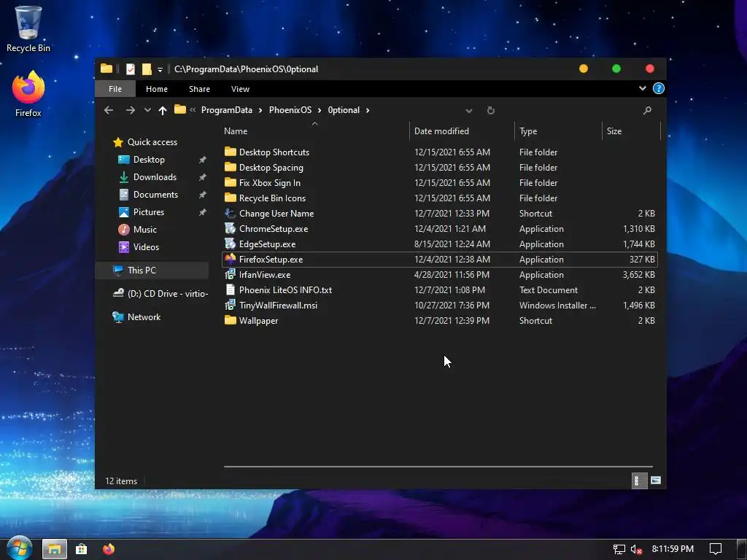Click the Properties icon in title bar
This screenshot has width=747, height=560.
(130, 69)
